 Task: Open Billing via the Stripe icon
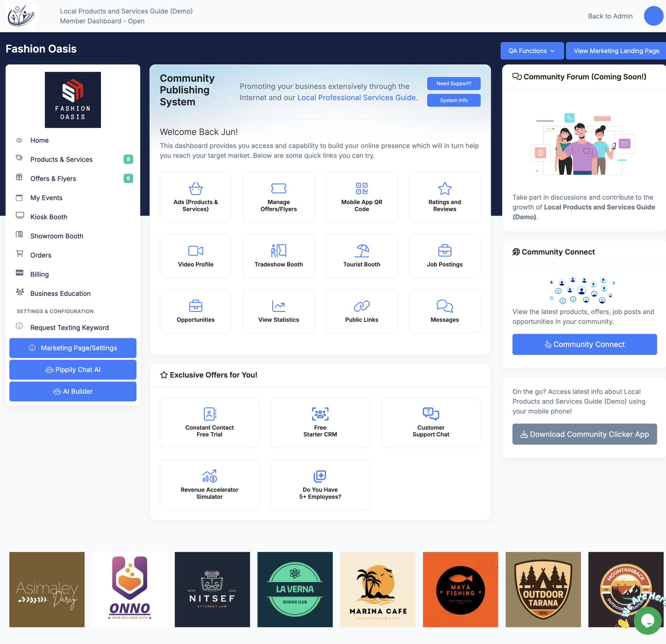(x=19, y=273)
